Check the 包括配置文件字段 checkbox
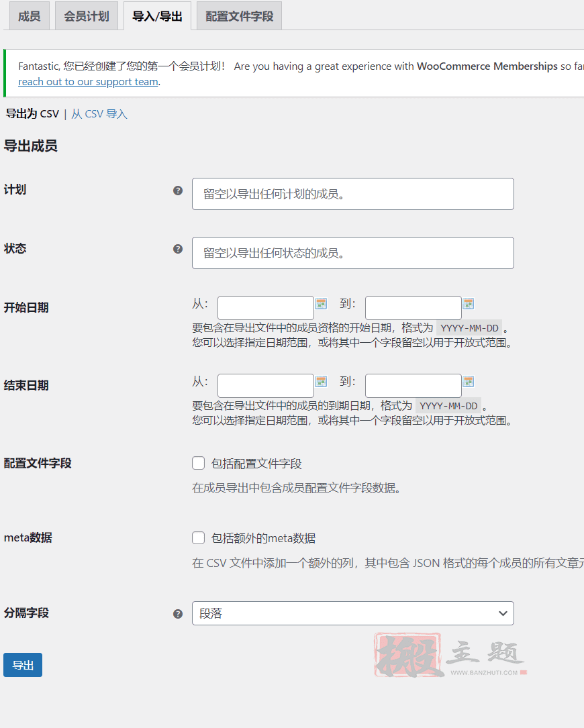The image size is (584, 728). pyautogui.click(x=199, y=463)
